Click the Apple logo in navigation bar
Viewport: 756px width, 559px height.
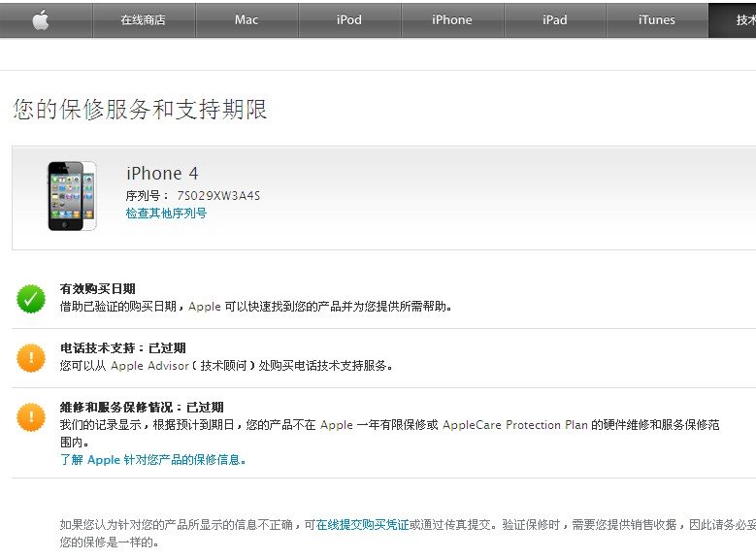40,19
